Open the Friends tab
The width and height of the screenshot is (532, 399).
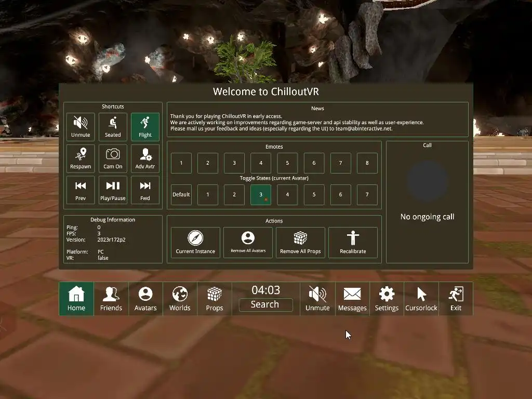(x=111, y=299)
